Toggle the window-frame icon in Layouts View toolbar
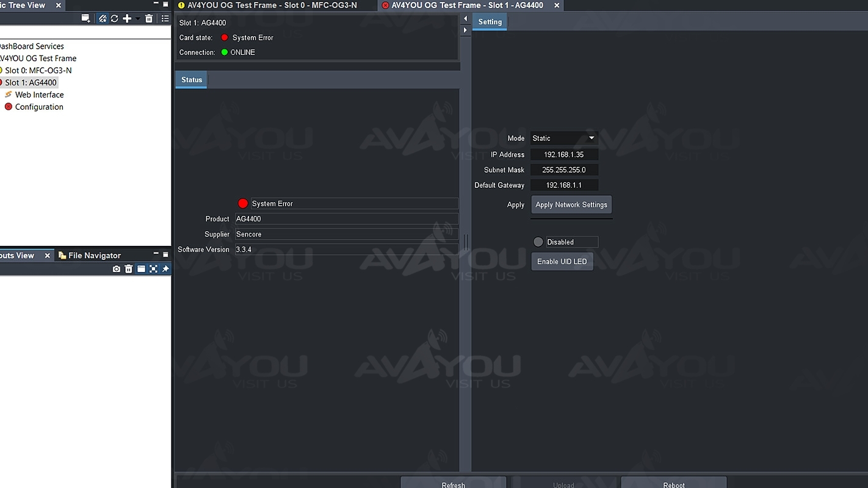The height and width of the screenshot is (488, 868). click(141, 269)
